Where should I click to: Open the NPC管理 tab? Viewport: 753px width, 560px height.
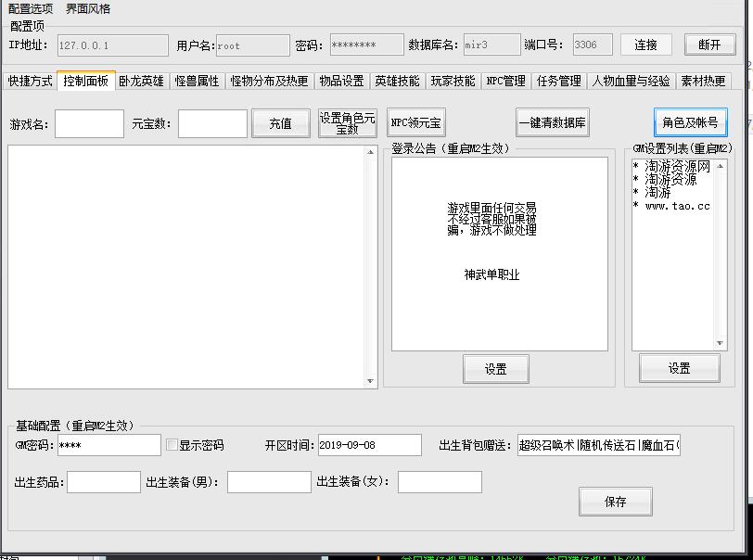pyautogui.click(x=505, y=82)
